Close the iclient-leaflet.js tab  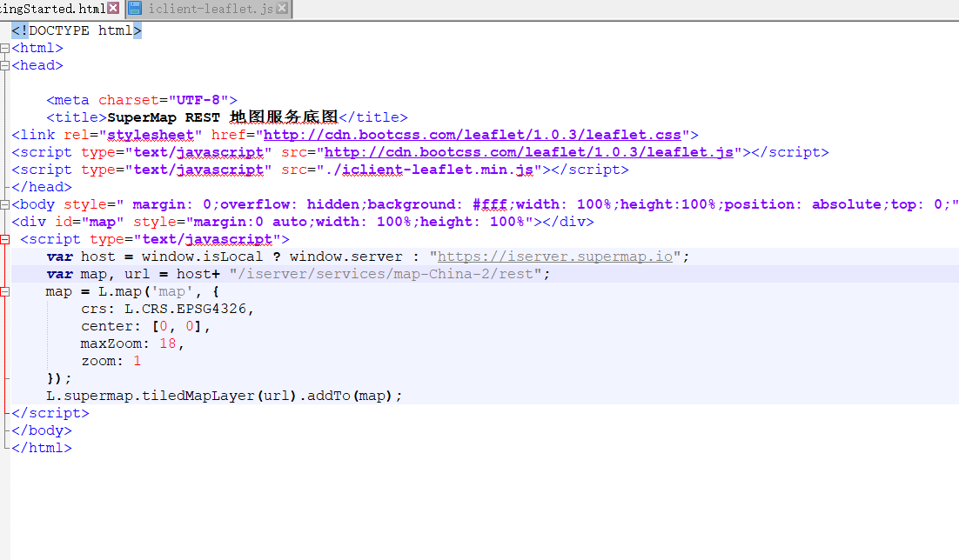pos(282,8)
